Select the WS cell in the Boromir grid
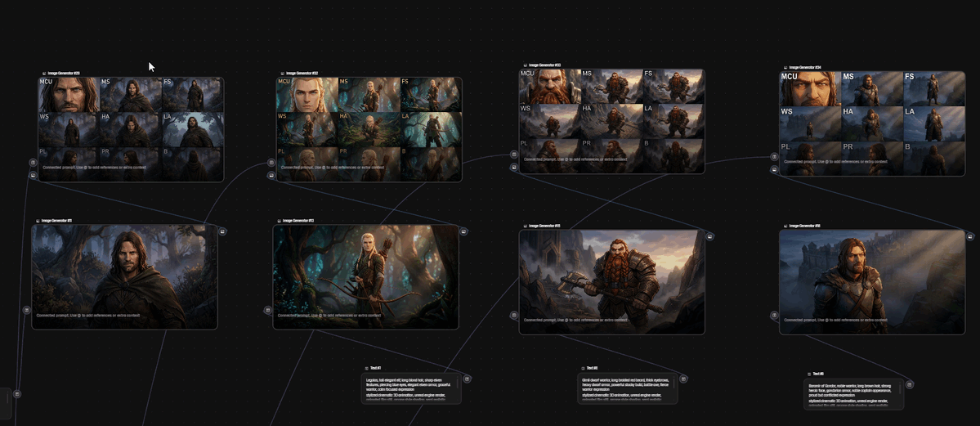Image resolution: width=980 pixels, height=426 pixels. tap(810, 123)
